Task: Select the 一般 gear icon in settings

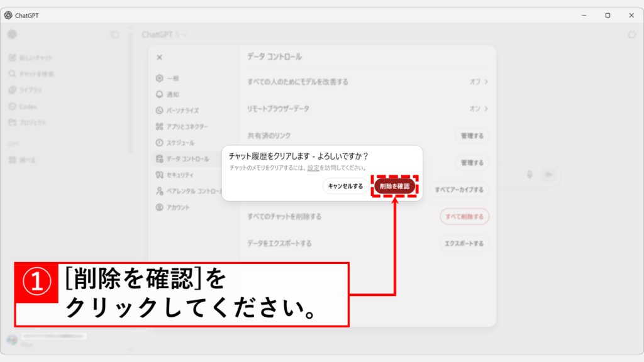Action: point(159,78)
